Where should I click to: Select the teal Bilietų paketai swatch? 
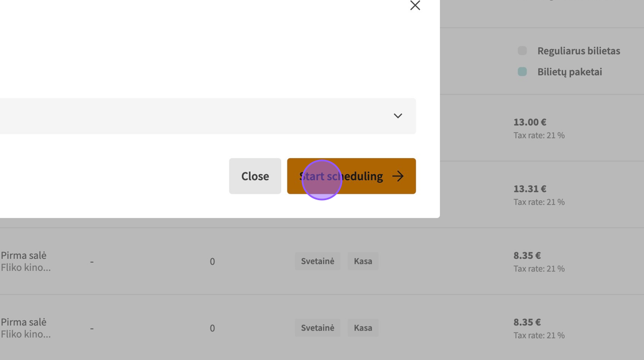coord(522,72)
